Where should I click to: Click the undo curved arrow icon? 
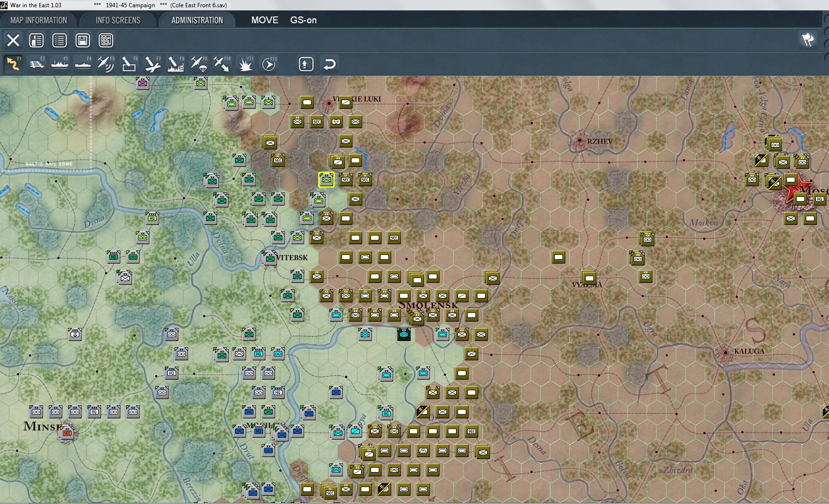point(329,64)
